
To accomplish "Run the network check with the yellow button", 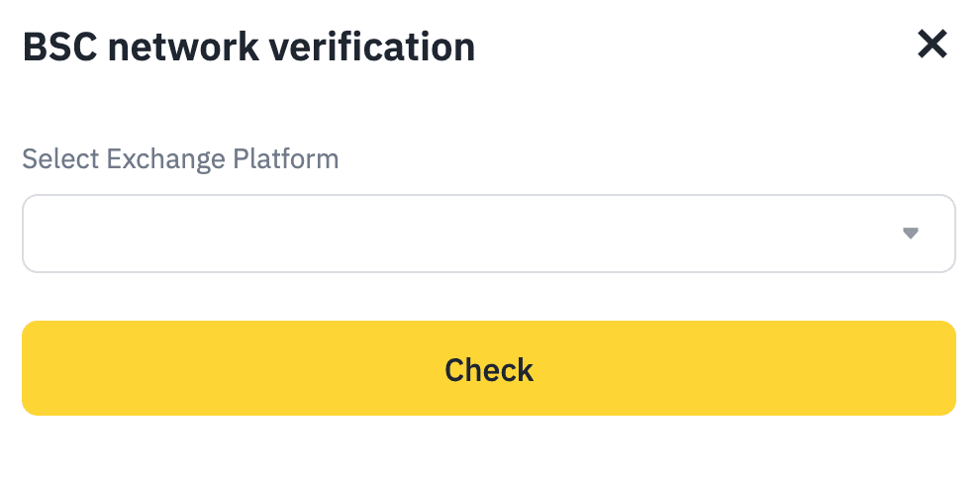I will pos(488,368).
